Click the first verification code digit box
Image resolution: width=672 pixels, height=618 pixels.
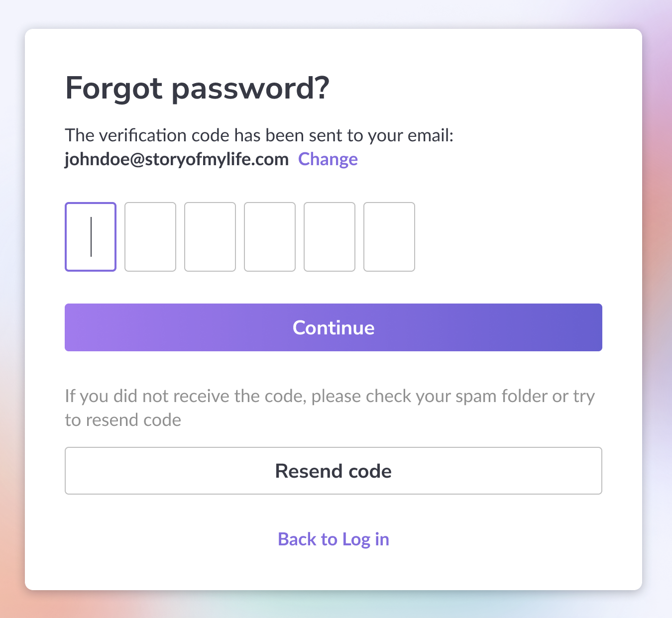point(91,237)
